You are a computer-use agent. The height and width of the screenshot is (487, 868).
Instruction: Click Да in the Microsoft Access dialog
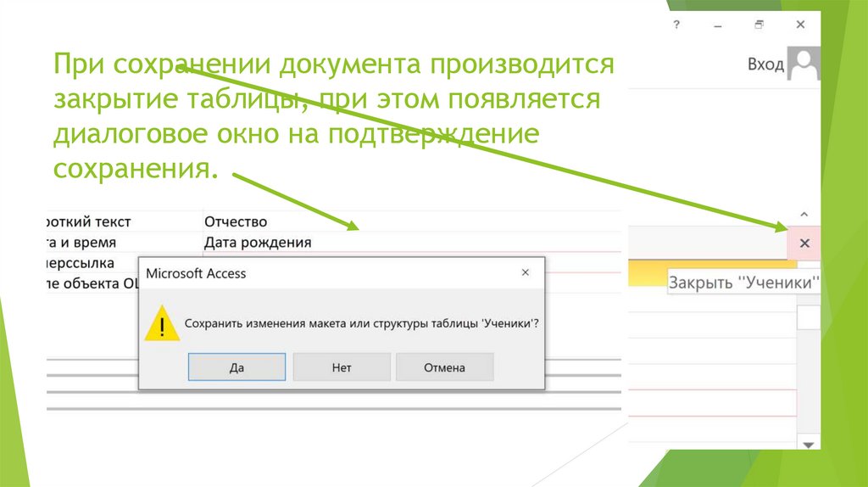click(x=237, y=367)
